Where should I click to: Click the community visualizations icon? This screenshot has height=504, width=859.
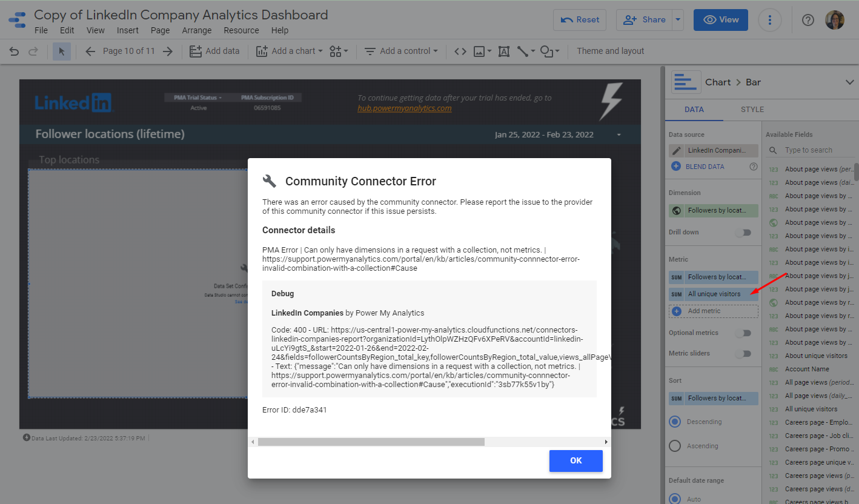click(x=336, y=51)
